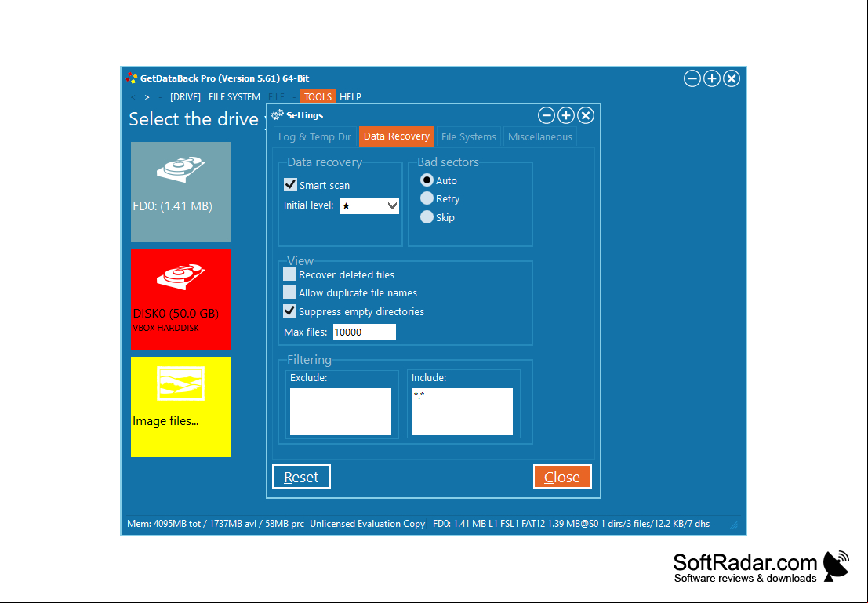This screenshot has height=603, width=868.
Task: Minimize the Settings dialog
Action: [x=547, y=115]
